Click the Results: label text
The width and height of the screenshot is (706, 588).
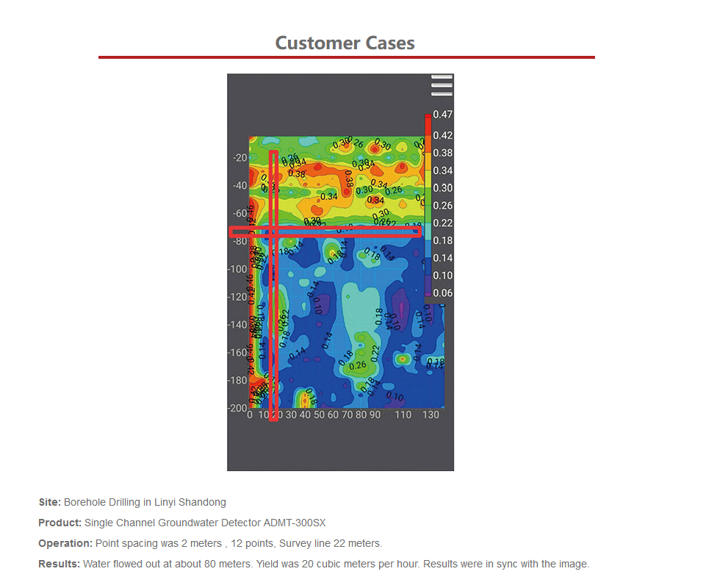[59, 564]
